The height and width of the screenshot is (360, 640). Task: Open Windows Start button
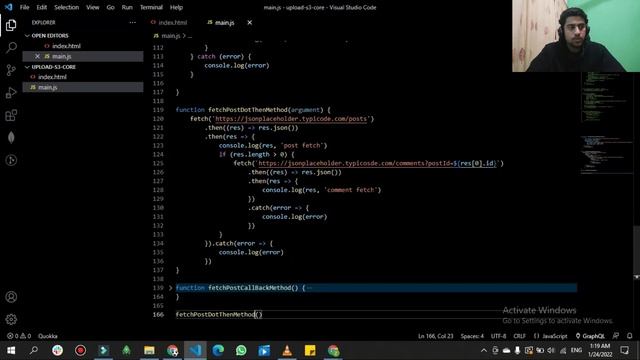[x=11, y=351]
